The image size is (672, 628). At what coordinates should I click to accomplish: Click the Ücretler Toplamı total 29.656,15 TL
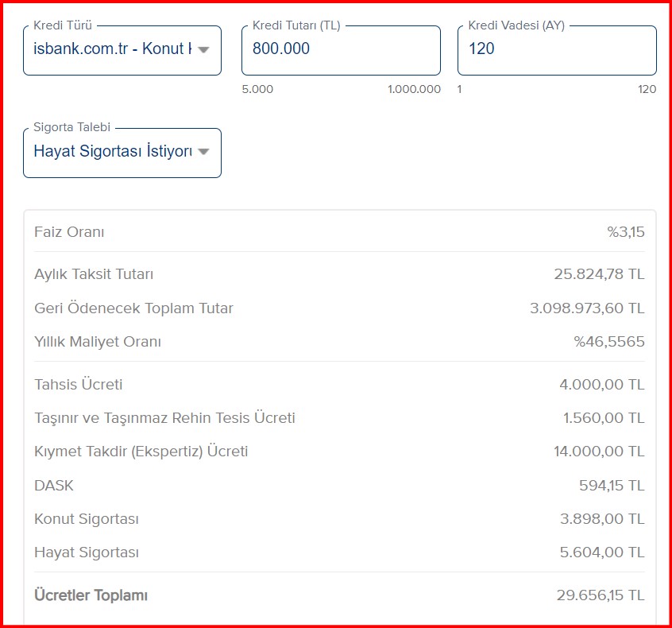pyautogui.click(x=601, y=595)
